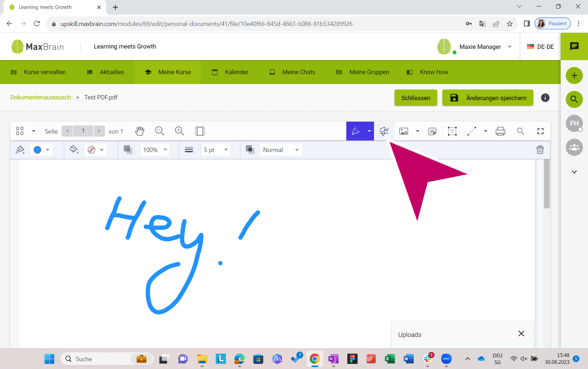Screen dimensions: 588x369
Task: Go to the previous page
Action: 67,131
